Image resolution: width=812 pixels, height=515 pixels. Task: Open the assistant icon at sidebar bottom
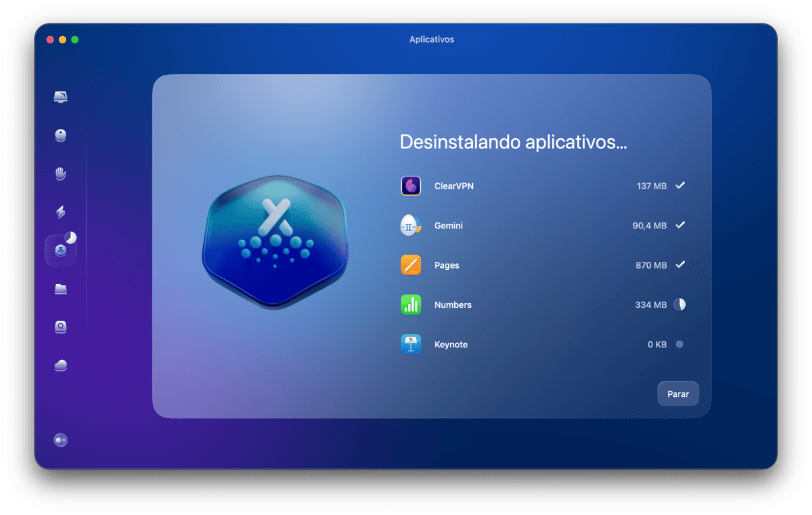[x=61, y=440]
